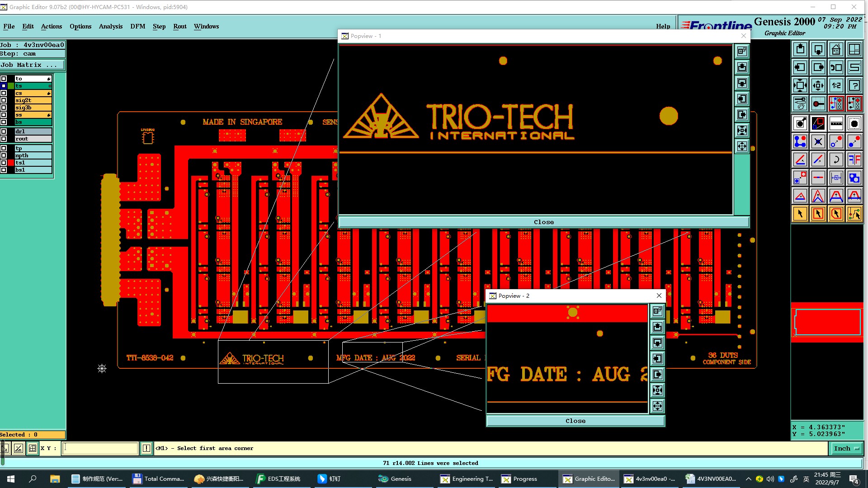
Task: Open the Help menu
Action: [663, 26]
